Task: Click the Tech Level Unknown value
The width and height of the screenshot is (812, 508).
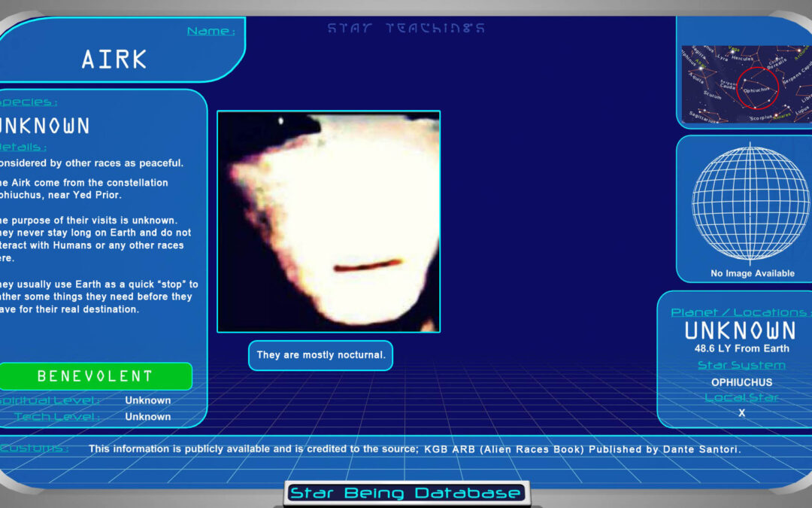Action: pos(147,416)
